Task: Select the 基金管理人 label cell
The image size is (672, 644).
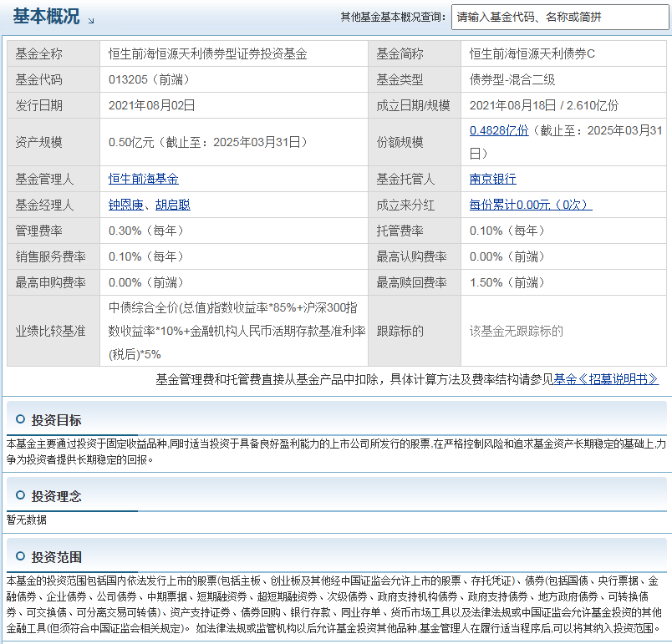Action: coord(53,179)
